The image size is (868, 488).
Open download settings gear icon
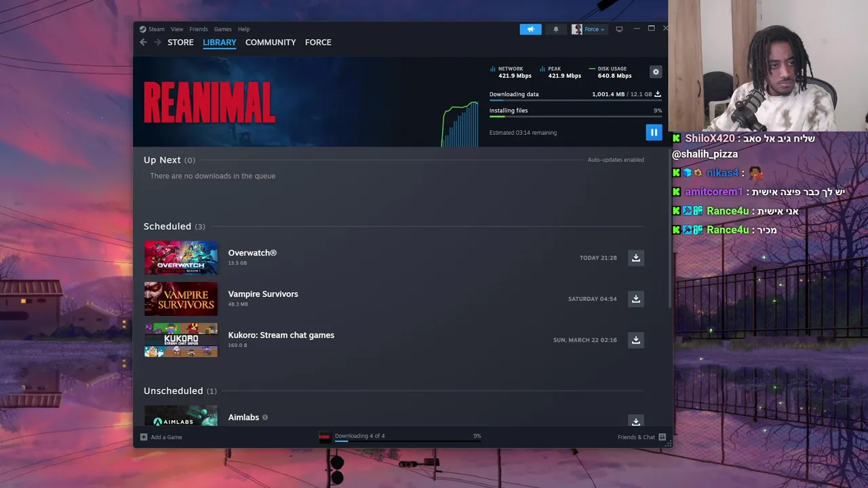coord(656,72)
